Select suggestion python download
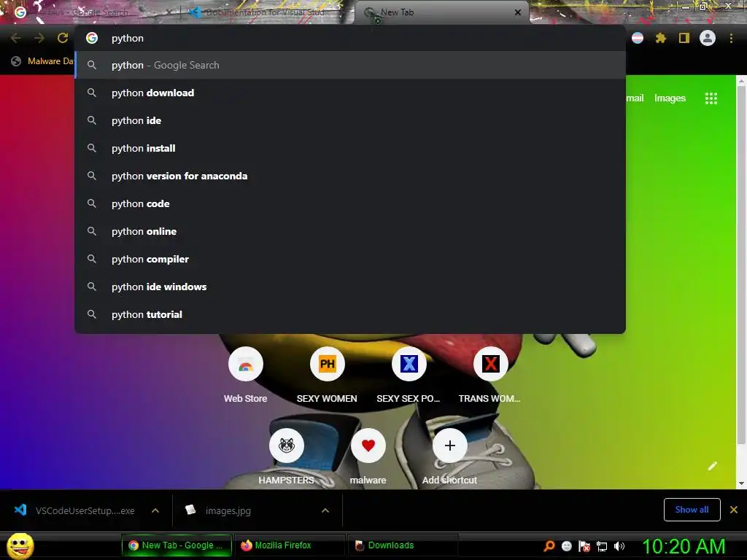This screenshot has width=747, height=560. [350, 93]
